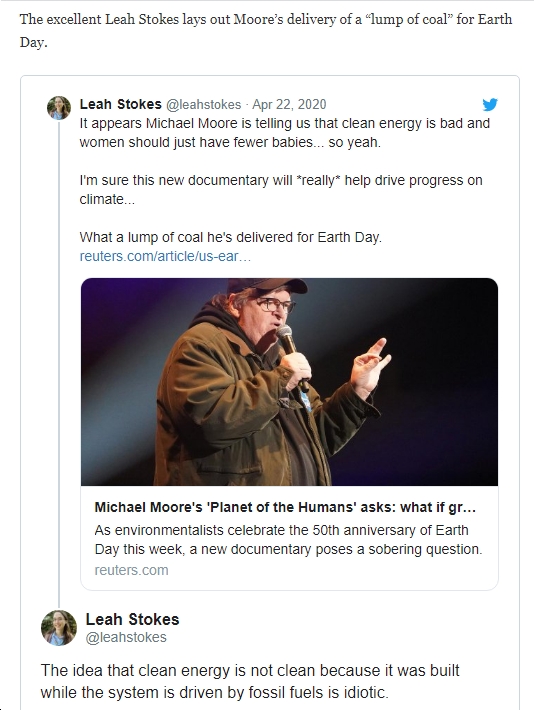Screen dimensions: 534x710
Task: Click the reuters.com card domain label
Action: tap(131, 570)
